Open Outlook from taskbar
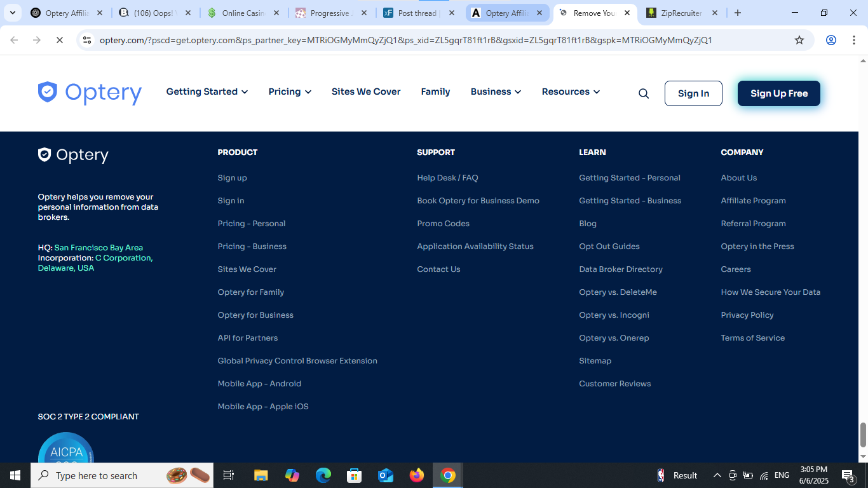The height and width of the screenshot is (488, 868). click(x=386, y=475)
